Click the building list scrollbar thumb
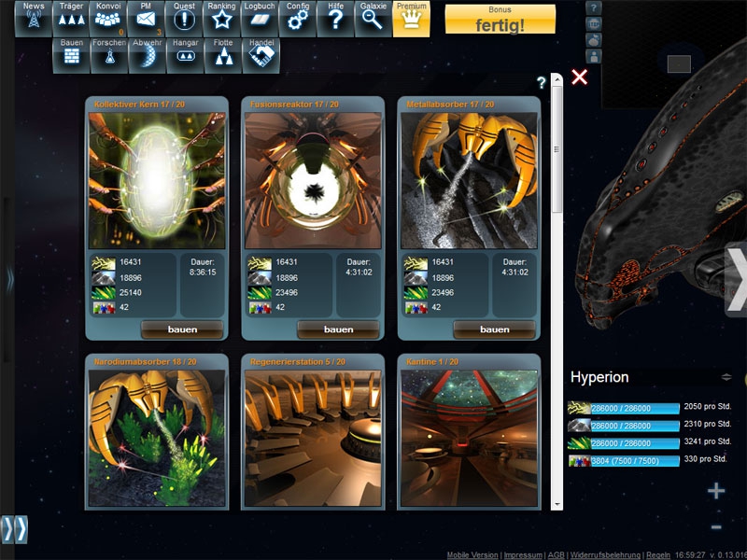This screenshot has width=747, height=560. tap(557, 149)
